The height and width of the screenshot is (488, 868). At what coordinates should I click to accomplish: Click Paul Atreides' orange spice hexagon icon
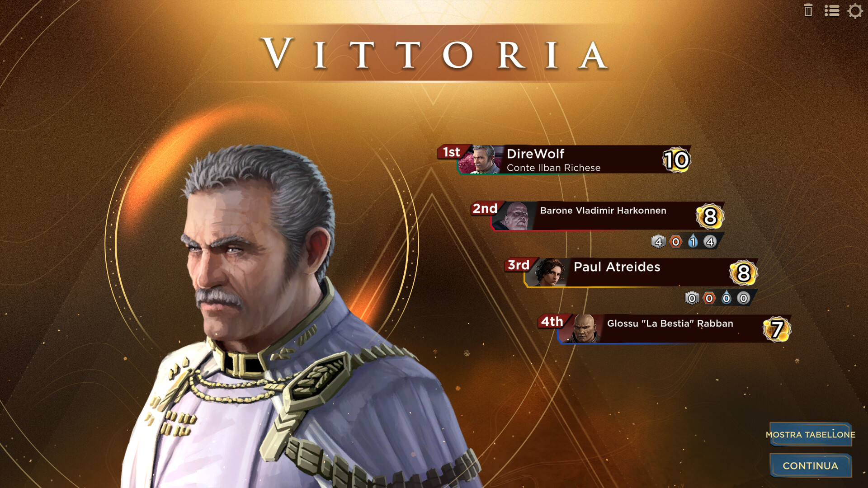click(709, 298)
